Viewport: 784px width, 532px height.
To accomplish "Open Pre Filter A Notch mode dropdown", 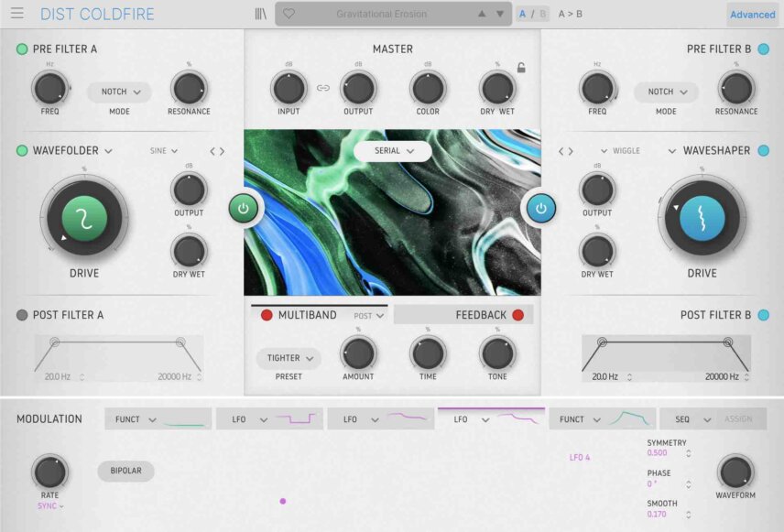I will [119, 92].
